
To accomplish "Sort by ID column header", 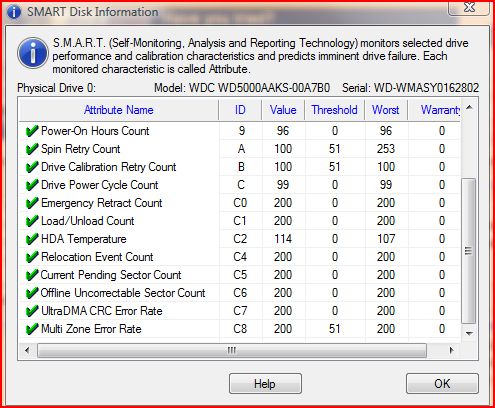I will point(240,110).
